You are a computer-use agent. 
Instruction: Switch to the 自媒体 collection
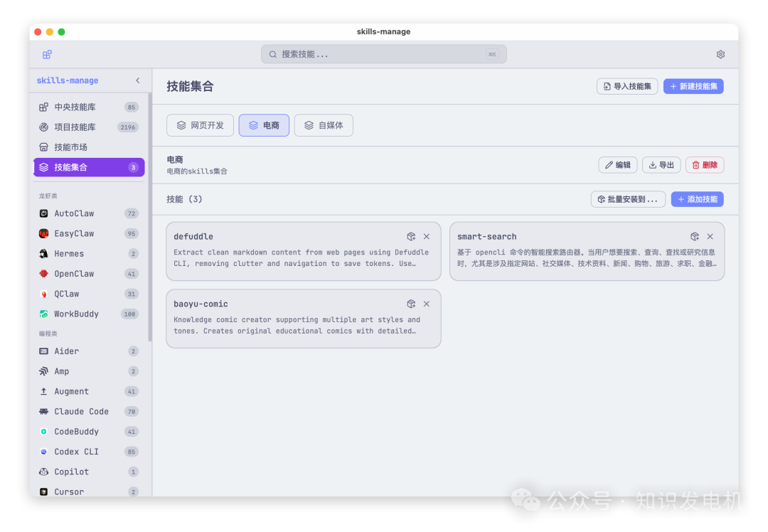[x=324, y=124]
